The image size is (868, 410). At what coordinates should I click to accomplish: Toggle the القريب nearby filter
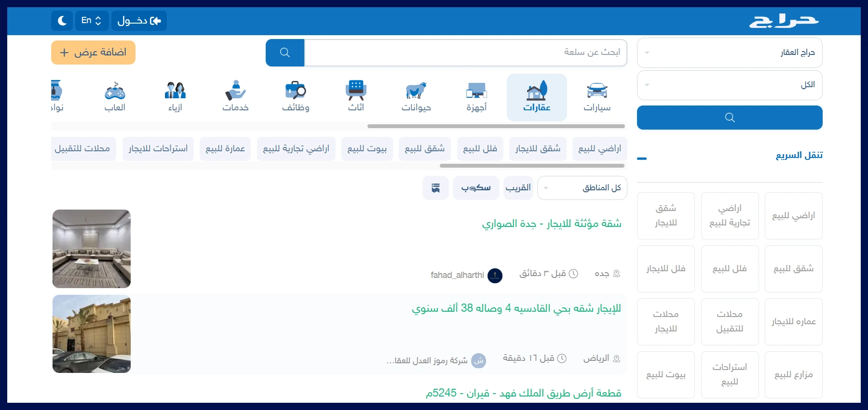click(x=518, y=188)
